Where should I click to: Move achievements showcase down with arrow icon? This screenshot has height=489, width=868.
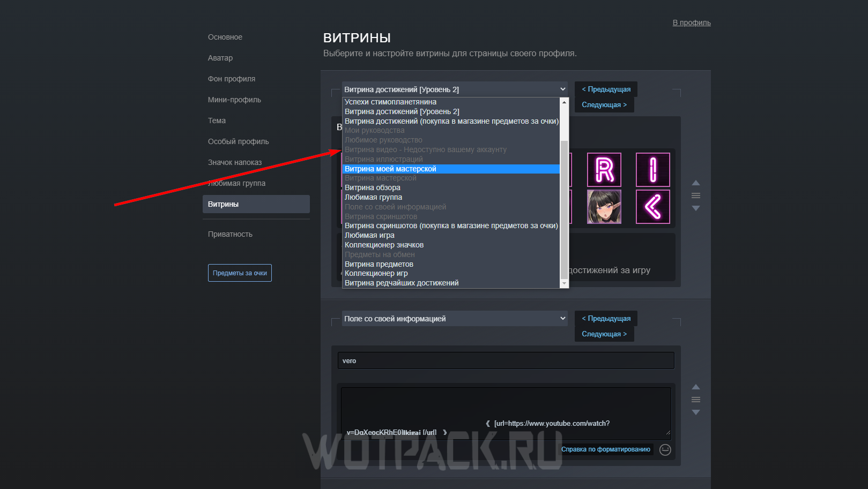point(696,208)
